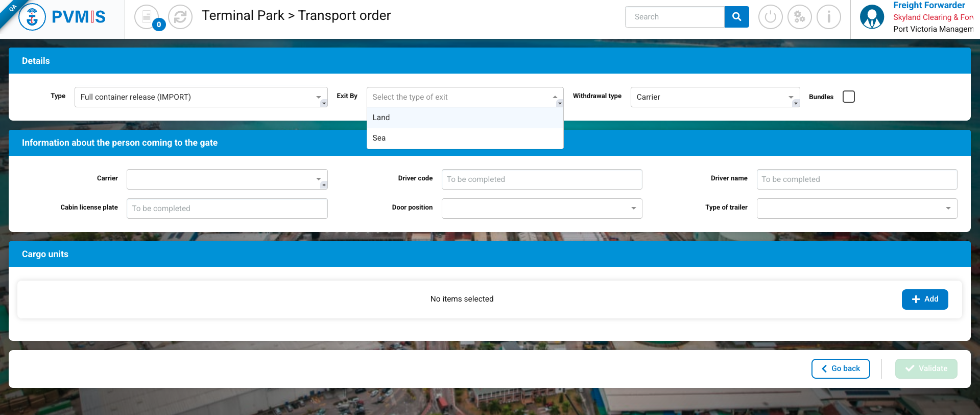Click the power icon in header
Screen dimensions: 980x415
pyautogui.click(x=770, y=17)
